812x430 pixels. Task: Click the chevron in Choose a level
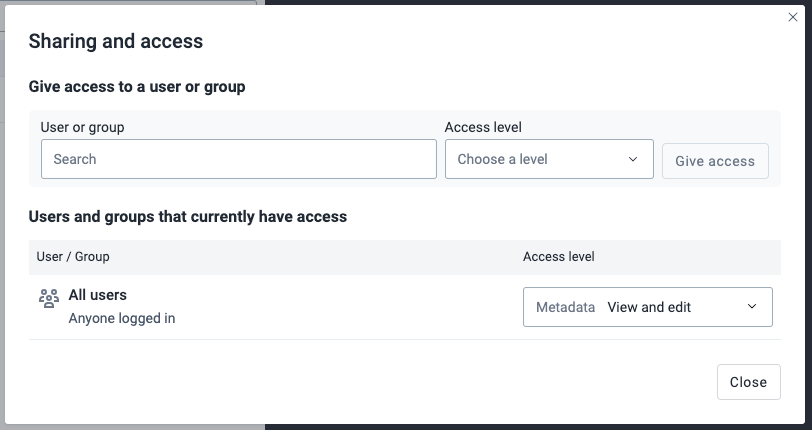click(633, 160)
